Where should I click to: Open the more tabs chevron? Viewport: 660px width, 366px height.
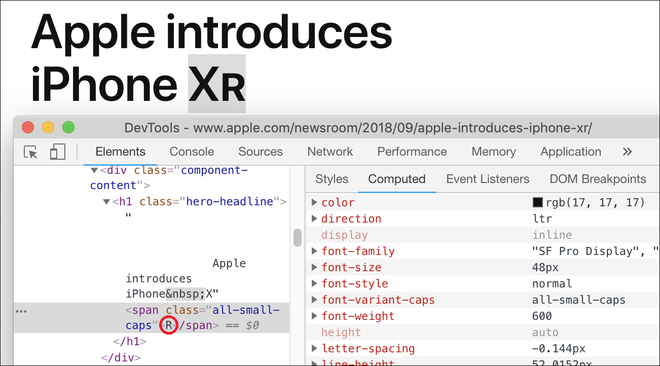[627, 151]
